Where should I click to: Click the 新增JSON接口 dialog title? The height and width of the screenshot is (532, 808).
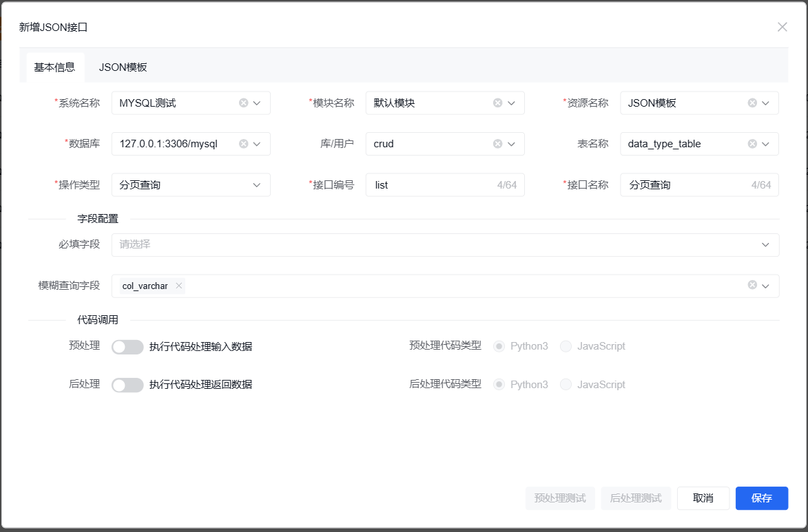[x=54, y=28]
